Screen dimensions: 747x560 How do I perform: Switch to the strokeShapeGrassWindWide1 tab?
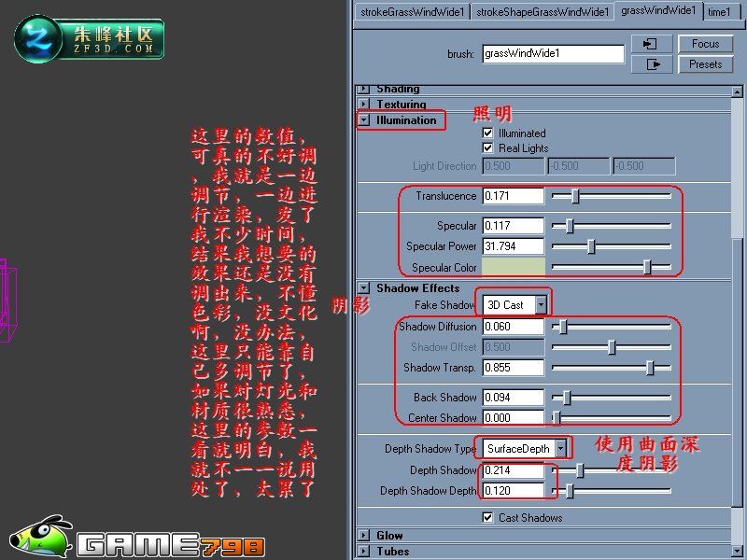click(x=543, y=12)
